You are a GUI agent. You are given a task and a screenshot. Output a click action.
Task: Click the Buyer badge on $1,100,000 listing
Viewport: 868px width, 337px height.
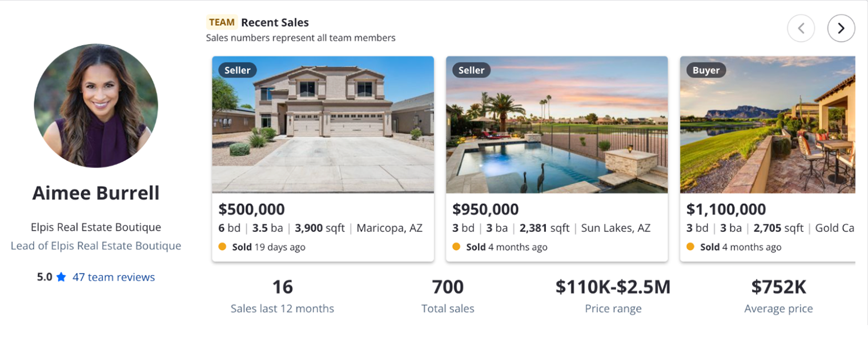pyautogui.click(x=706, y=70)
